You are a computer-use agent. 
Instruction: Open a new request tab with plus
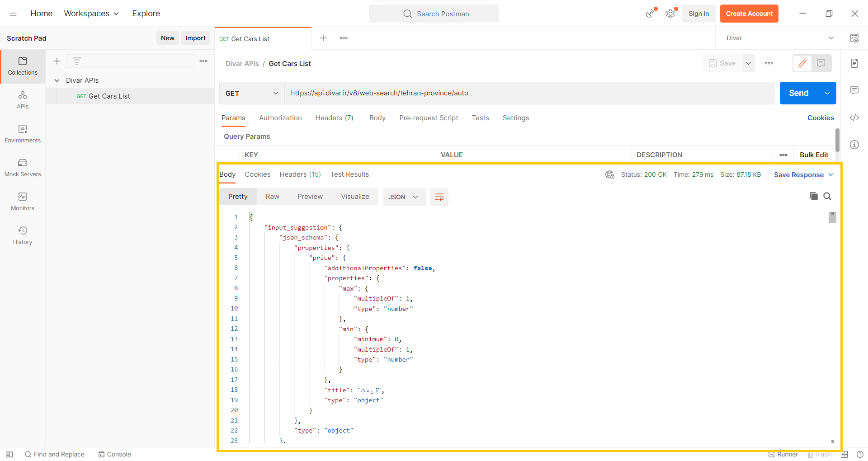coord(323,38)
